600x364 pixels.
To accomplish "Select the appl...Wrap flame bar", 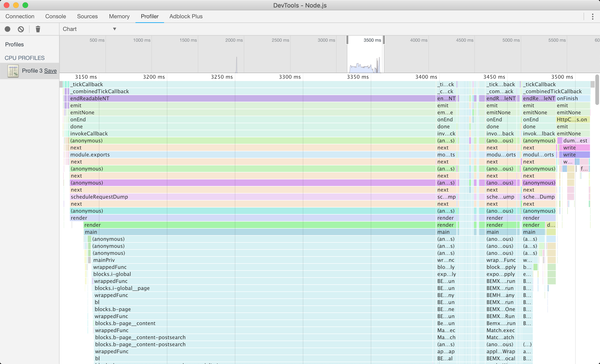I will click(501, 352).
